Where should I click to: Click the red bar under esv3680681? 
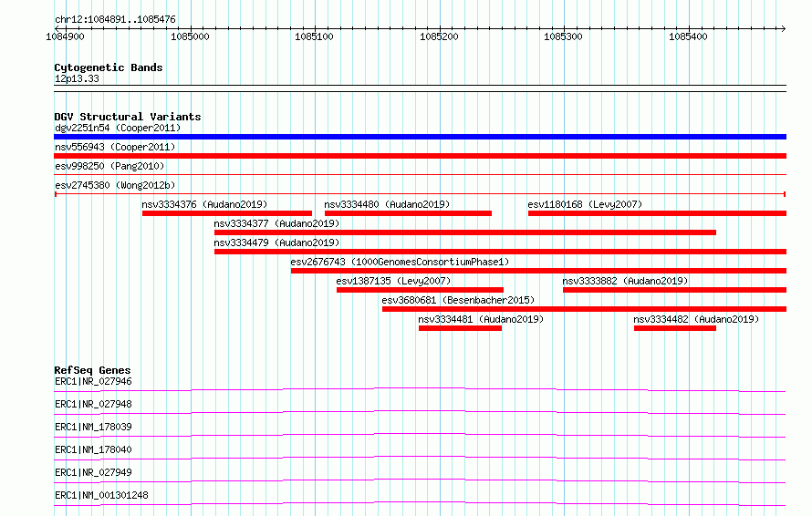[x=584, y=309]
